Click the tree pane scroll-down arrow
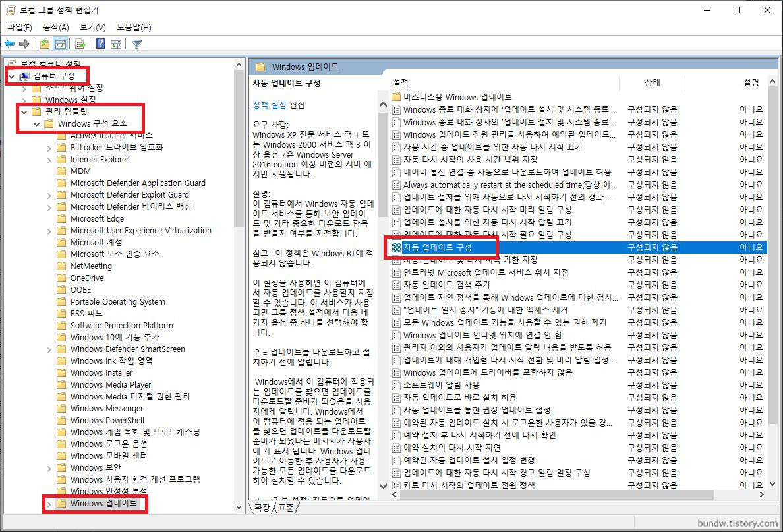The height and width of the screenshot is (532, 783). point(239,507)
